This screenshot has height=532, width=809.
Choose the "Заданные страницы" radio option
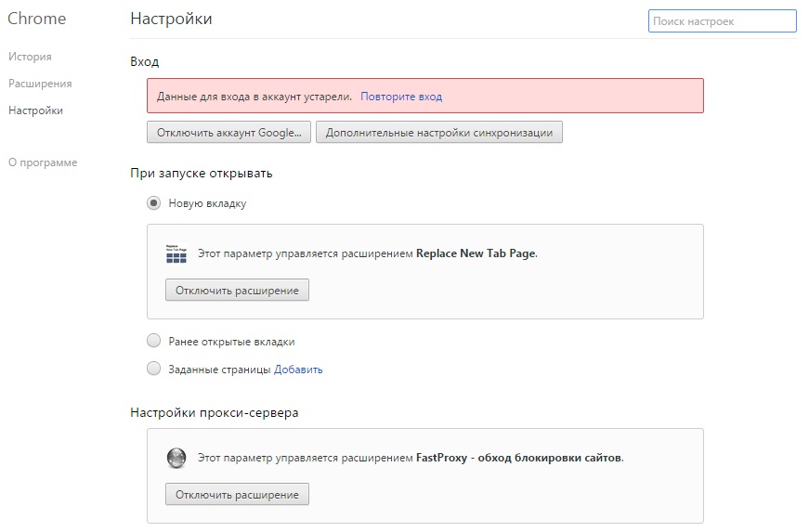[x=154, y=369]
